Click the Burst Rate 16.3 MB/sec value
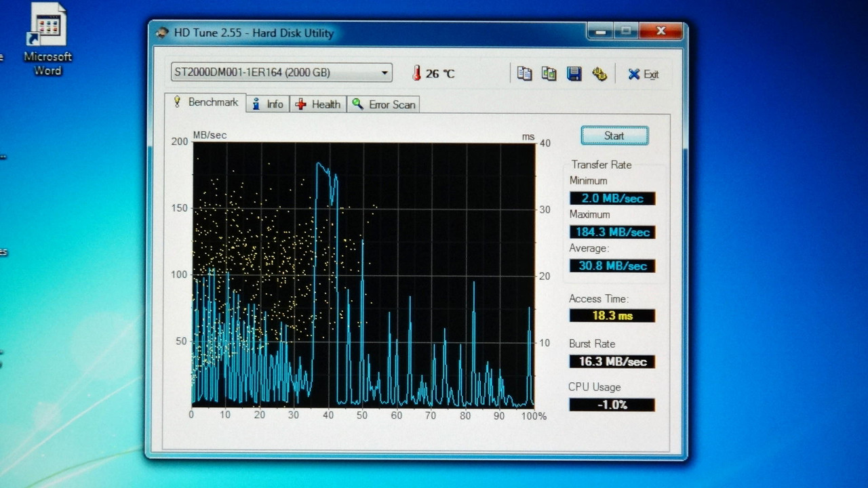868x488 pixels. click(612, 362)
